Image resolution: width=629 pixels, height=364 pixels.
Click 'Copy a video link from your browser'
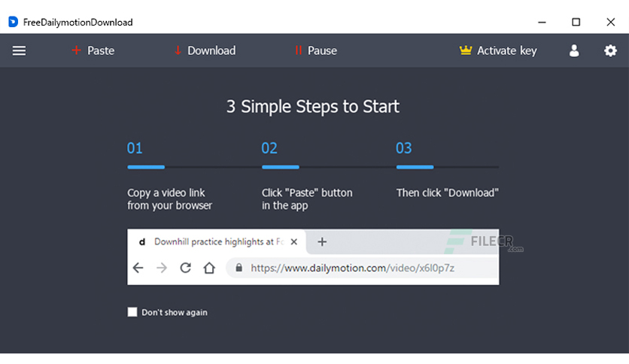170,199
